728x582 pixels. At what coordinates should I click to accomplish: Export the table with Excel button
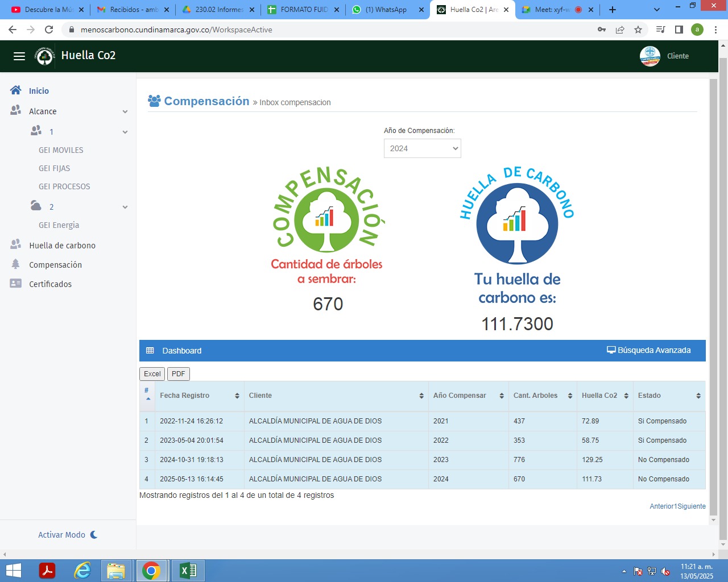click(x=152, y=374)
